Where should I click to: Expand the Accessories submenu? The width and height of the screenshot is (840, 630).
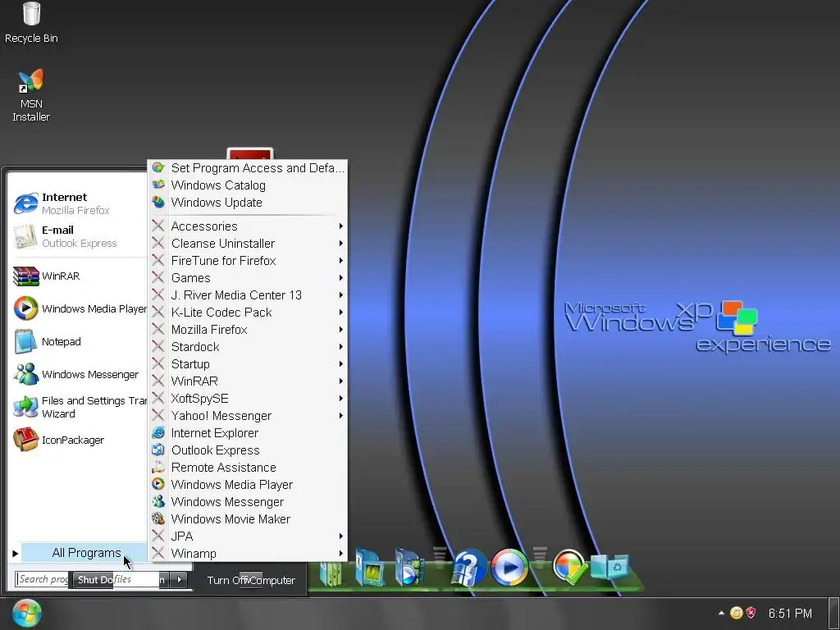click(248, 226)
